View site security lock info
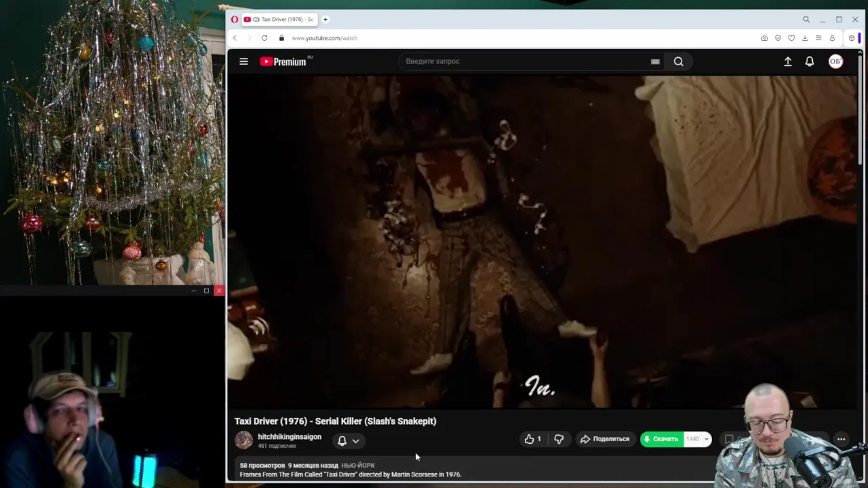Viewport: 868px width, 488px height. pos(281,38)
